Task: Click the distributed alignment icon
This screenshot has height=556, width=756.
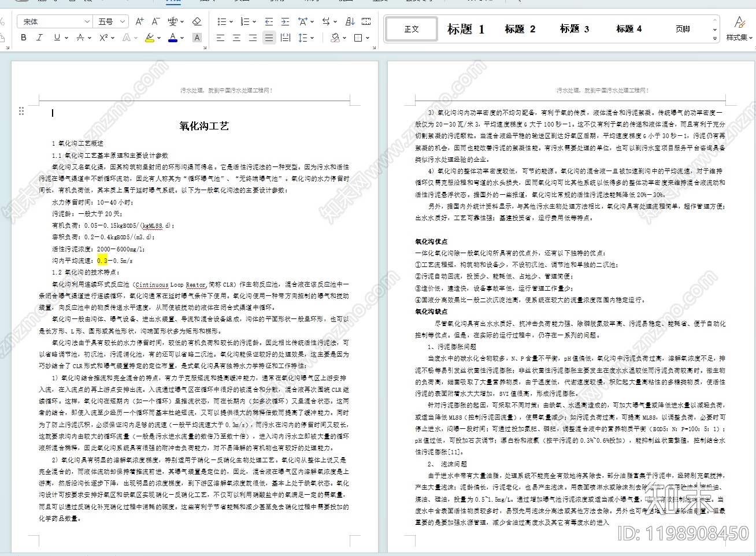Action: point(285,38)
